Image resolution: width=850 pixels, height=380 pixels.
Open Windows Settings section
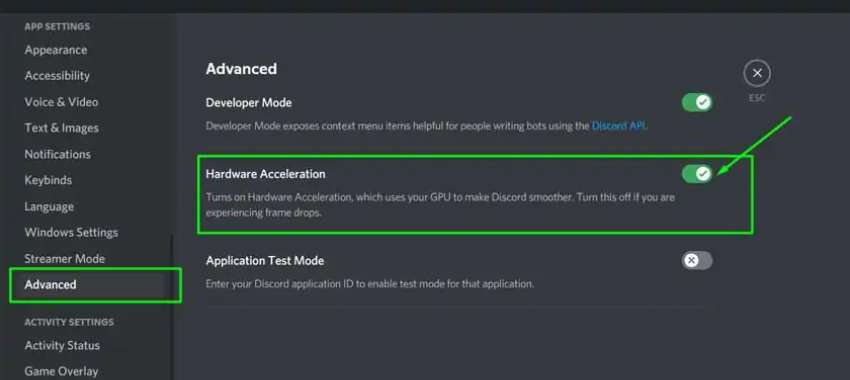71,233
